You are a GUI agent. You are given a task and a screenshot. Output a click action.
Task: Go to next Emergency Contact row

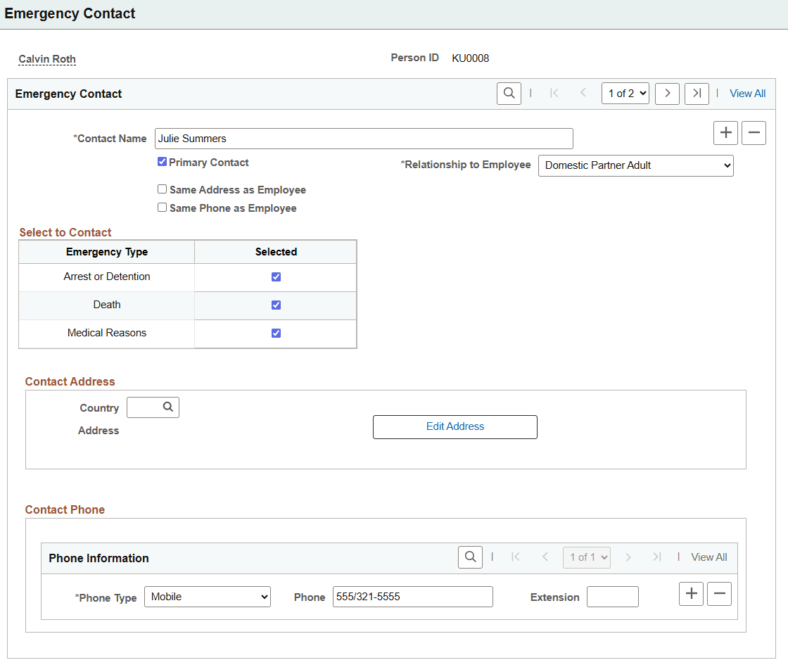pos(668,94)
